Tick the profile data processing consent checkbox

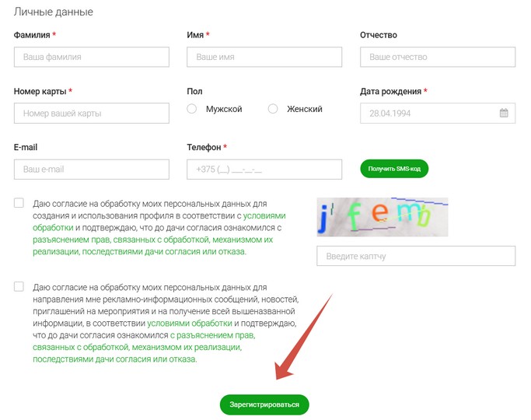click(x=19, y=203)
